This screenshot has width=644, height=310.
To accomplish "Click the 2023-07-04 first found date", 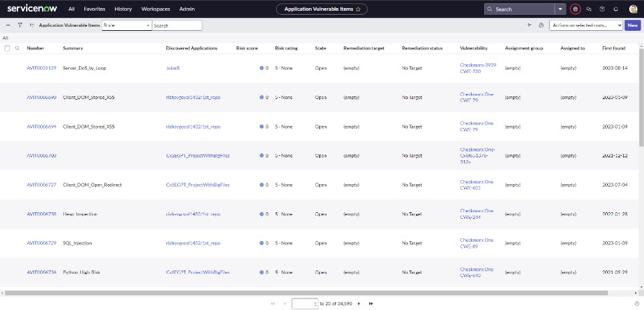I will [615, 185].
